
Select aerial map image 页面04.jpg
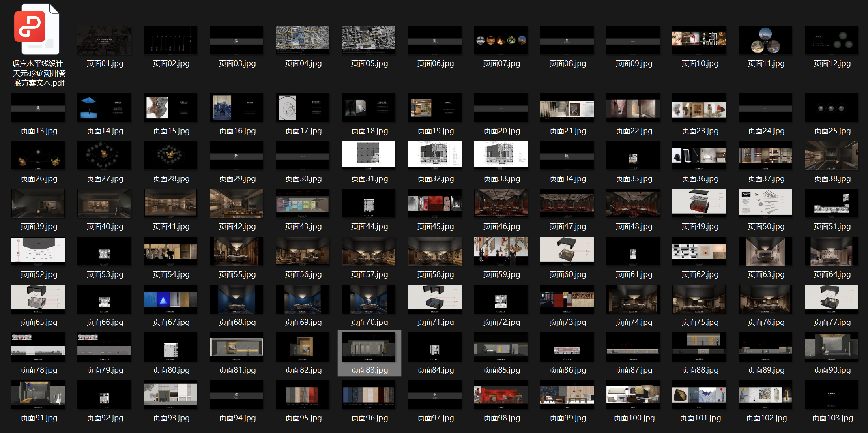point(303,41)
